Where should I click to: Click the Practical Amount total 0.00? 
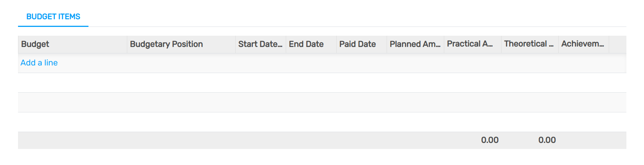point(490,140)
